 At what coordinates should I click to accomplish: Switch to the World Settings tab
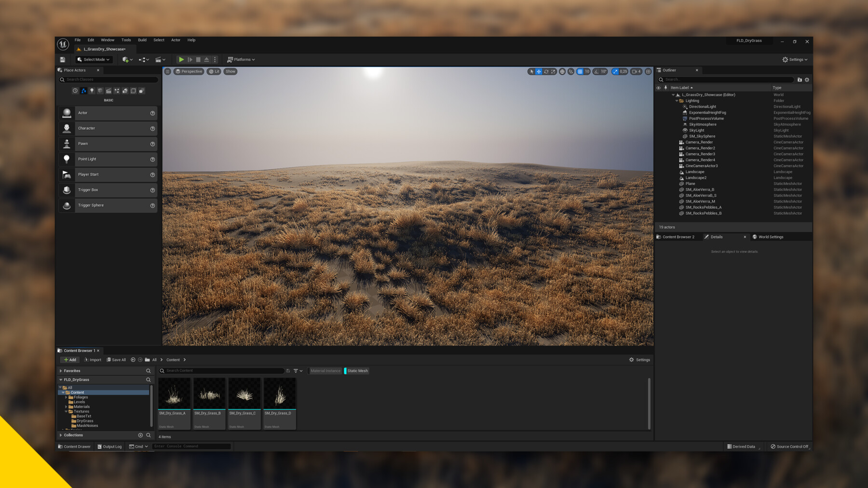coord(770,237)
